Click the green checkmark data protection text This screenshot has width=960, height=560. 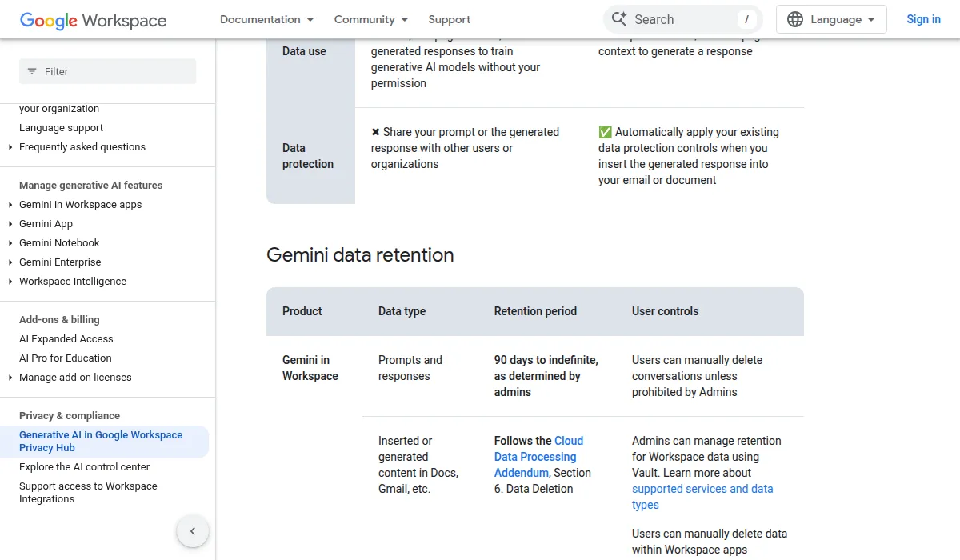pos(689,156)
